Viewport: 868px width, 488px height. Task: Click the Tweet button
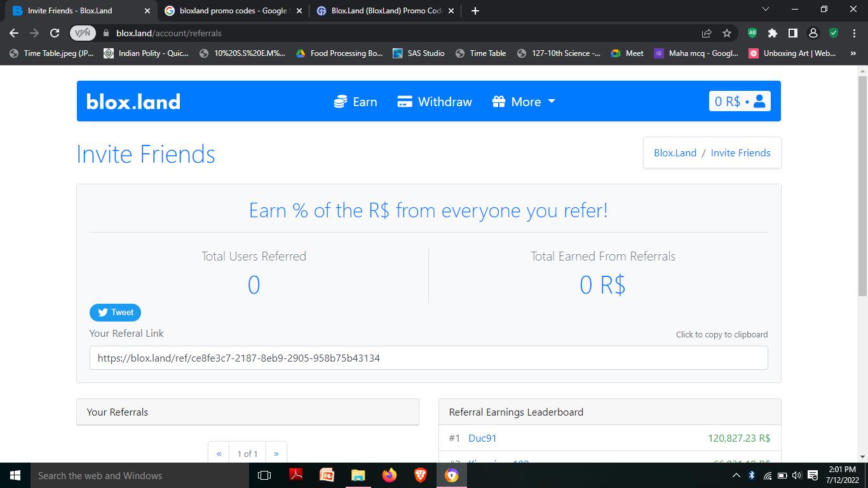(115, 313)
